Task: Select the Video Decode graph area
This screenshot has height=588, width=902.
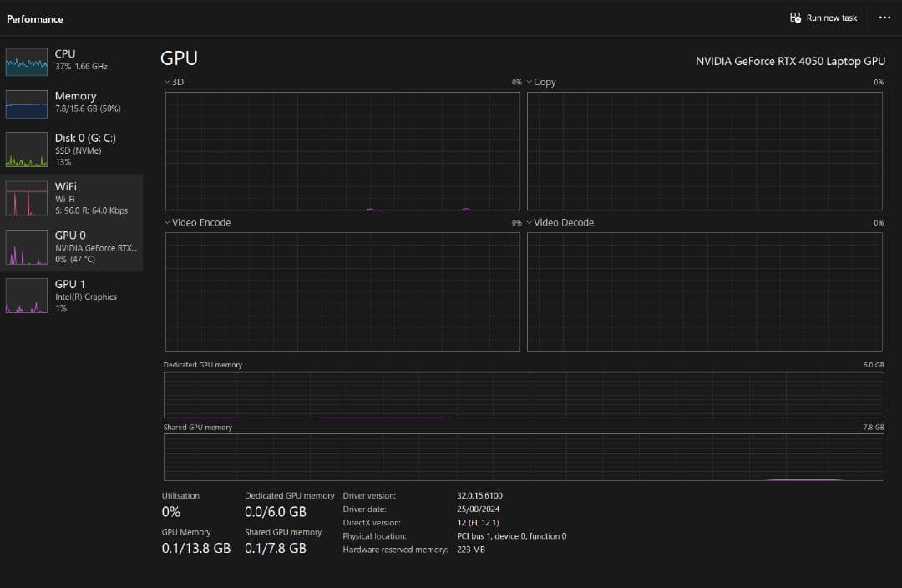Action: click(704, 291)
